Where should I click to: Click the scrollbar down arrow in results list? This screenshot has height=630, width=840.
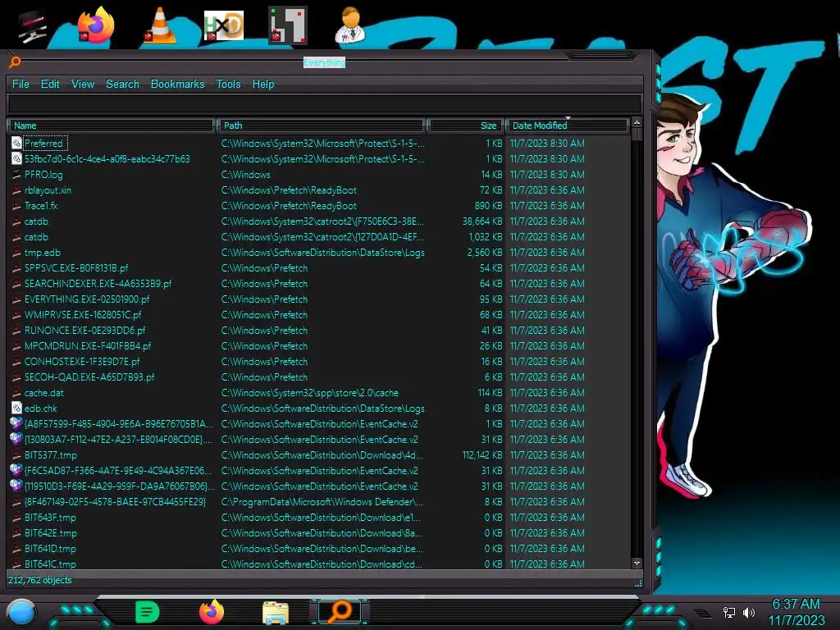tap(637, 563)
